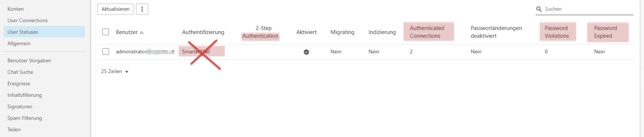Viewport: 644px width, 137px height.
Task: Sort by Authentifizierung column header
Action: pos(203,32)
